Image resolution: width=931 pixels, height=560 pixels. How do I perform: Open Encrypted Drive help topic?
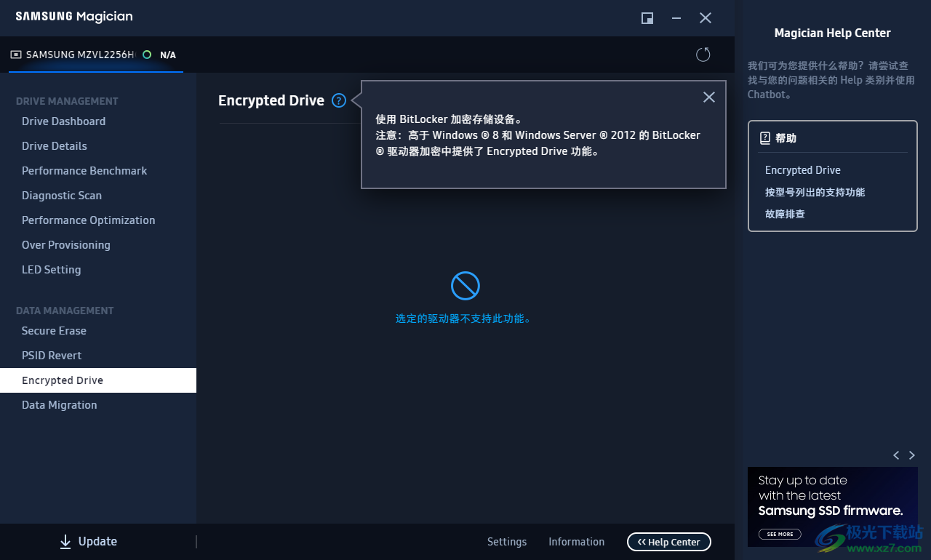[x=803, y=170]
